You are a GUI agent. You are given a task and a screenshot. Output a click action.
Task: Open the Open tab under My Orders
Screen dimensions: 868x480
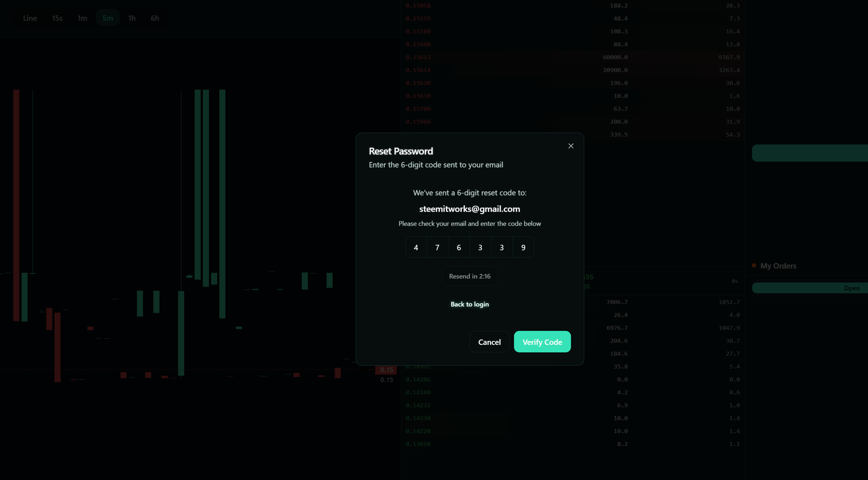pyautogui.click(x=851, y=288)
